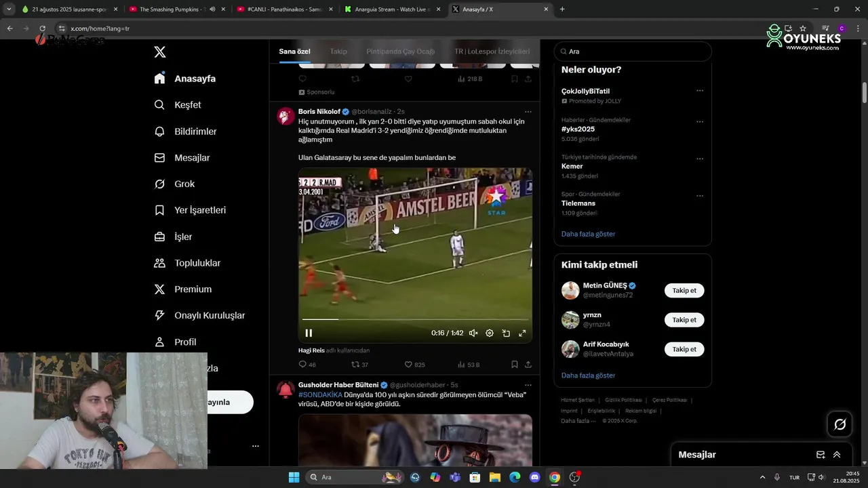868x488 pixels.
Task: Switch to Pintipanda Çay Ocağı tab
Action: tap(401, 52)
